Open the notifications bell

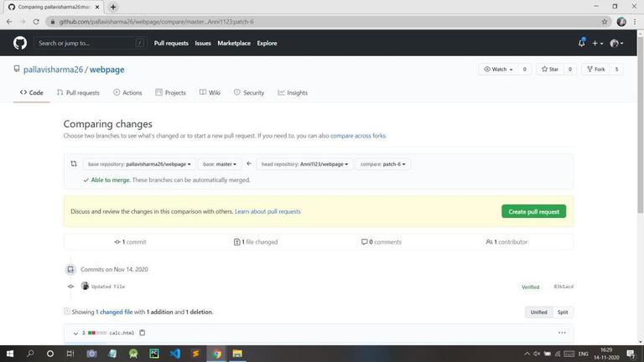click(582, 43)
